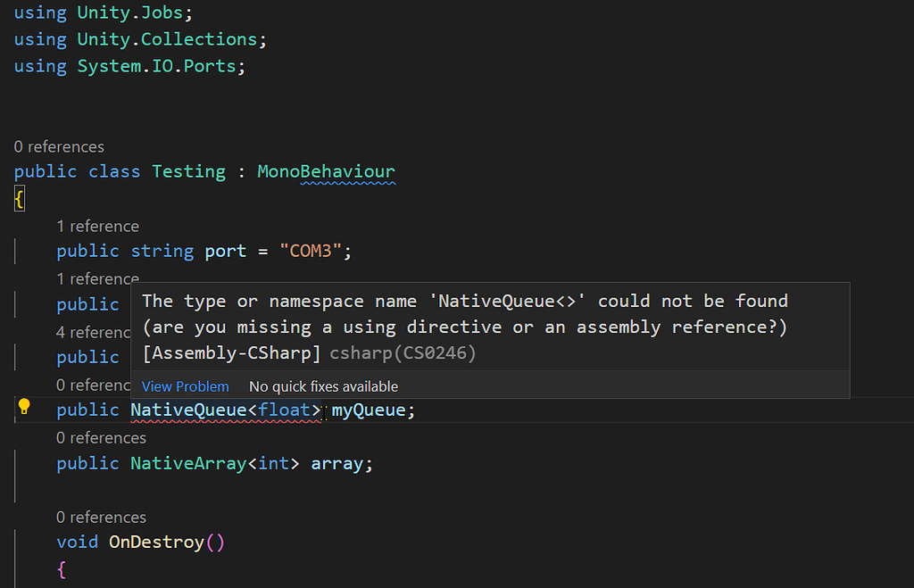
Task: Select the underlined MonoBehaviour identifier
Action: pyautogui.click(x=326, y=170)
